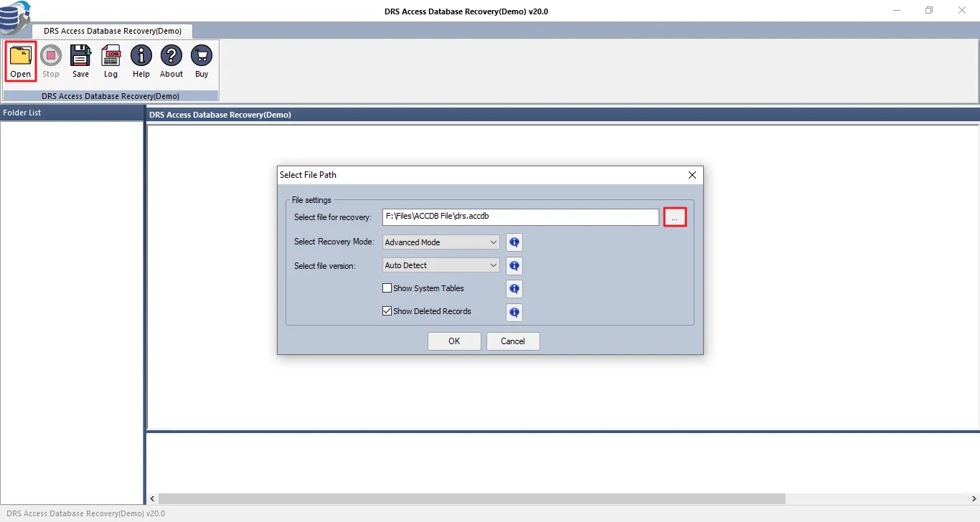
Task: Show info for Select Recovery Mode
Action: coord(514,242)
